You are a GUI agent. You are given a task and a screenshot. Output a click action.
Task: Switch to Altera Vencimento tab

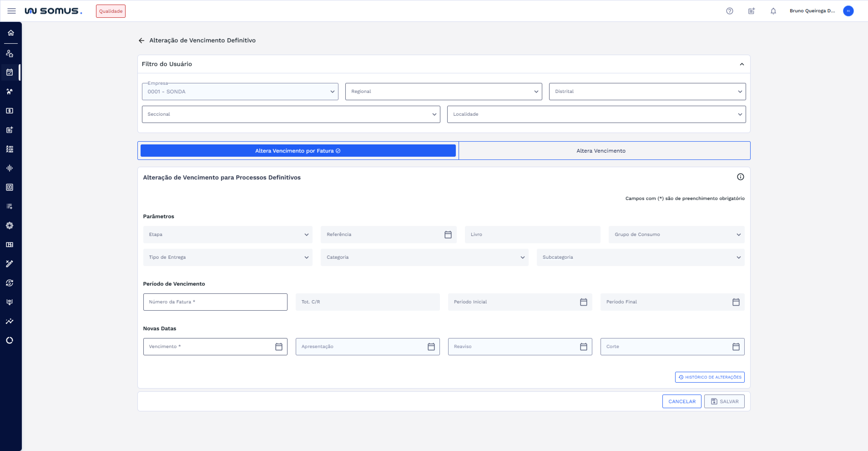(601, 151)
